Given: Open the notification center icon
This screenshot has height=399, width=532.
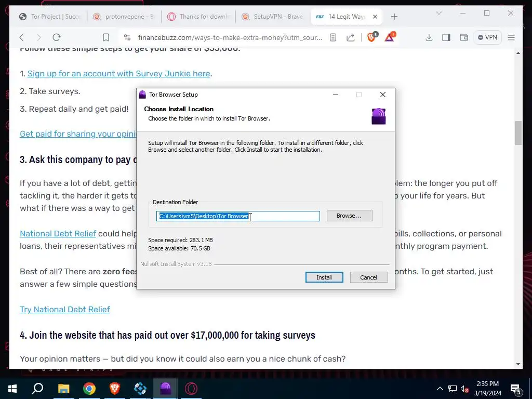Looking at the screenshot, I should click(516, 389).
